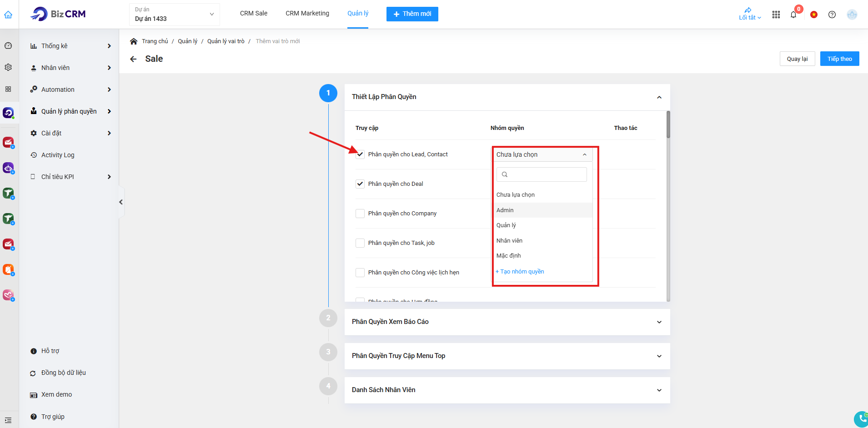Screen dimensions: 868x428
Task: Open the Lối tắt shortcuts dropdown
Action: [750, 14]
